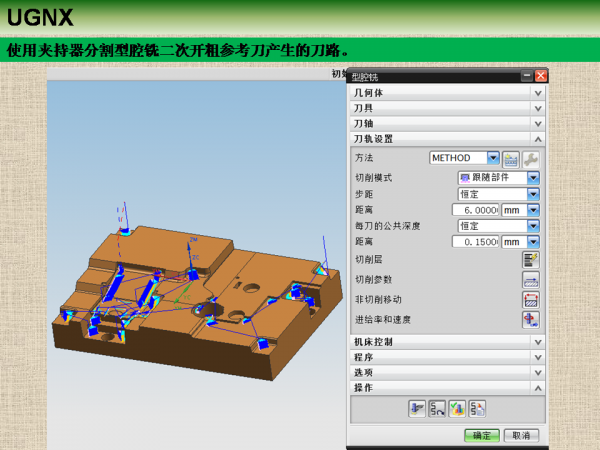The height and width of the screenshot is (450, 600).
Task: Click the stepover distance 6.0000 input field
Action: tap(476, 210)
